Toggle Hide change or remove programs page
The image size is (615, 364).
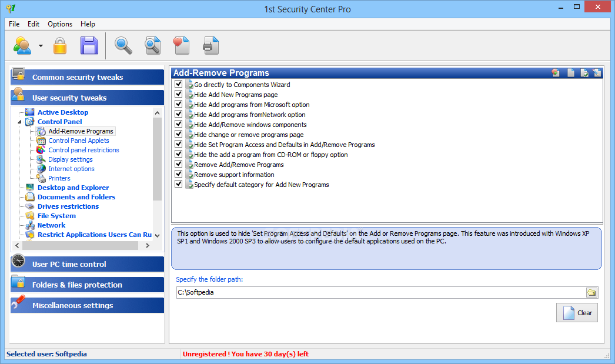click(x=179, y=134)
